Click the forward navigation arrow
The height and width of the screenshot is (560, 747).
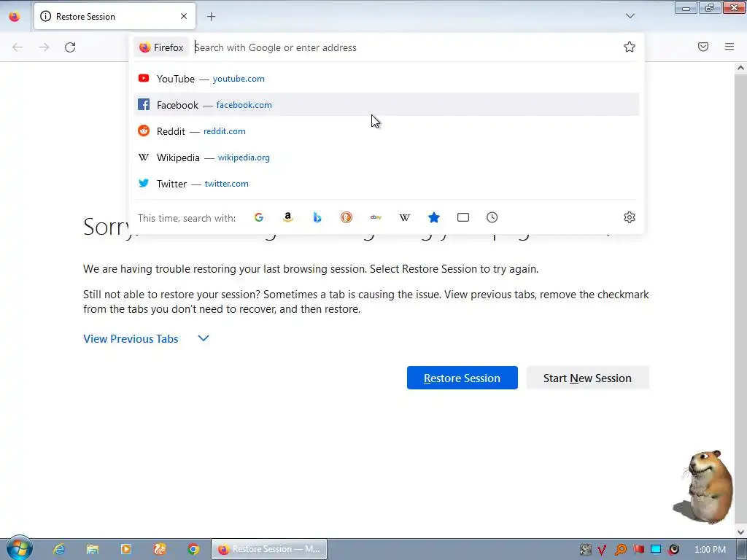(x=44, y=47)
